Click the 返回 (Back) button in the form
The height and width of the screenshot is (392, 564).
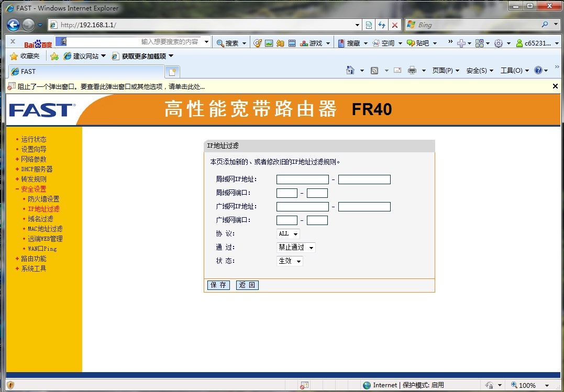pos(247,285)
